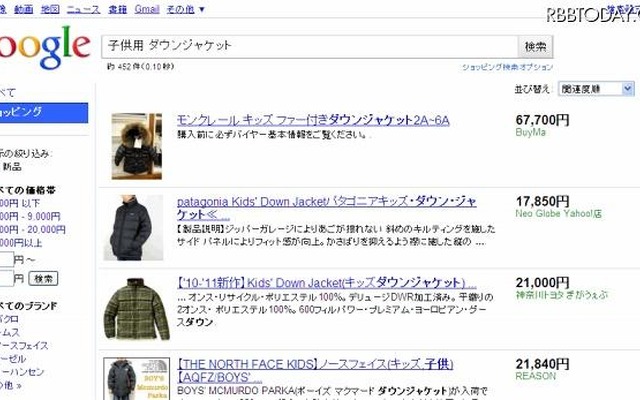
Task: Expand the その他 menu in top bar
Action: pos(186,9)
